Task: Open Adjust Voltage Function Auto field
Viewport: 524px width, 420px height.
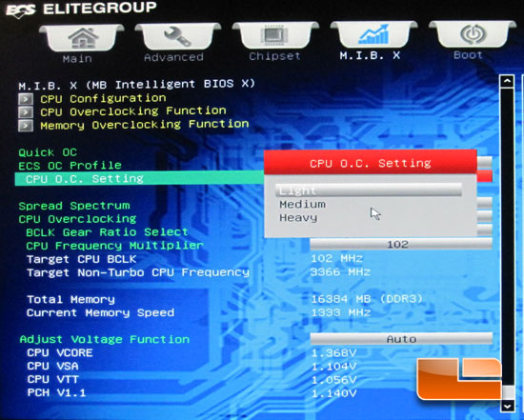Action: tap(401, 339)
